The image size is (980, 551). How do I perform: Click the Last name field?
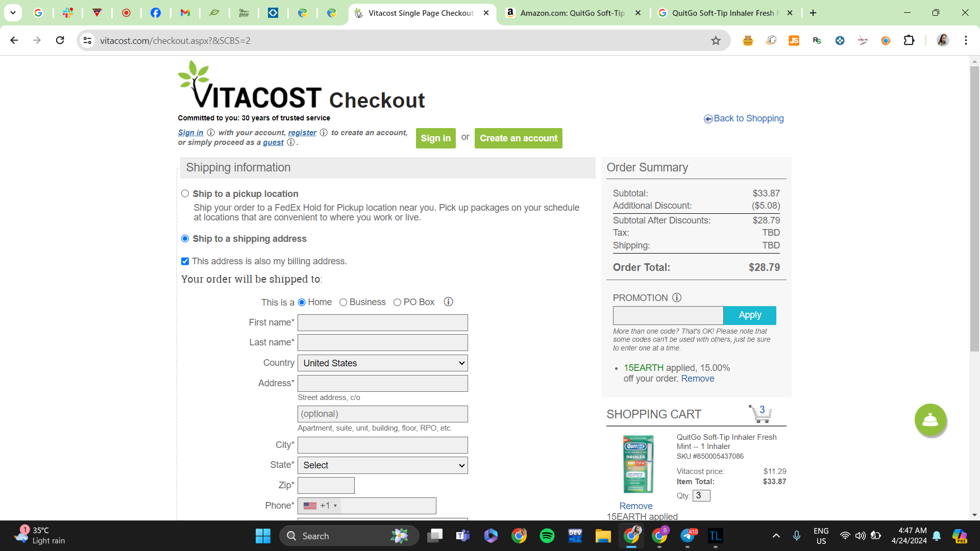(383, 343)
